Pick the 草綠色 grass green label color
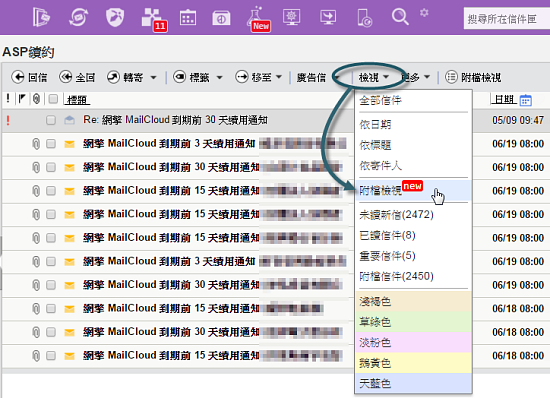 413,322
